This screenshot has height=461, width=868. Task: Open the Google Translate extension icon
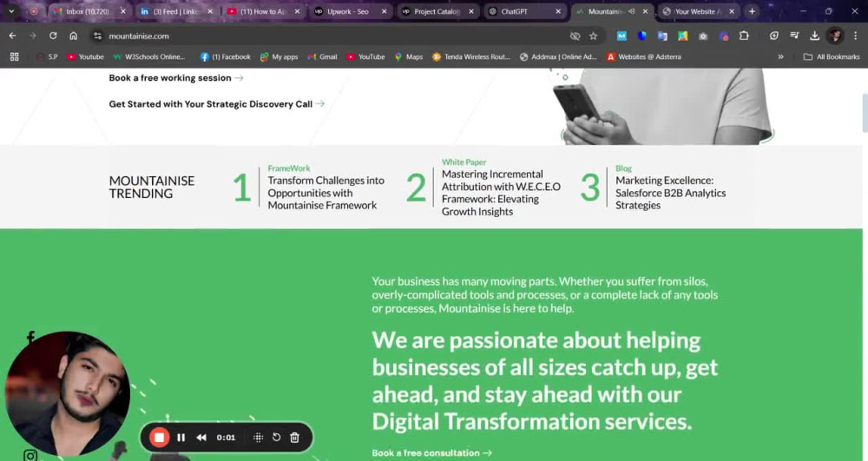[662, 36]
